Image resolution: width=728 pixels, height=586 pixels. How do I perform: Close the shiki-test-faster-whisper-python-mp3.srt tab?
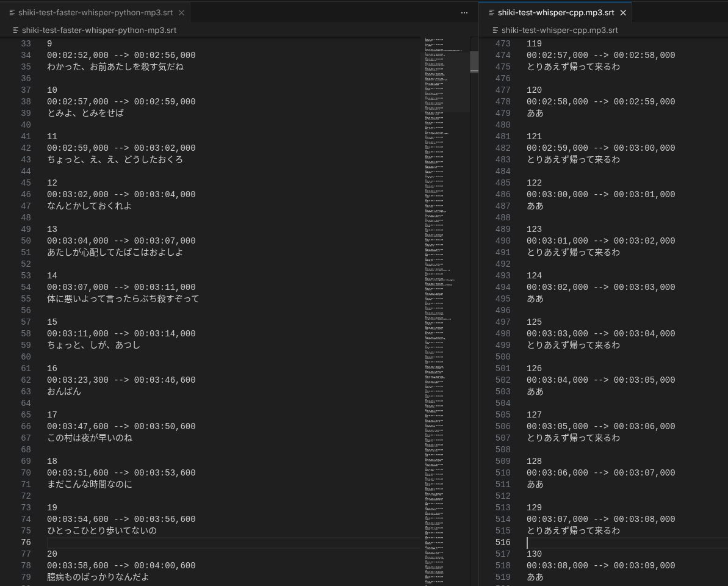coord(181,12)
